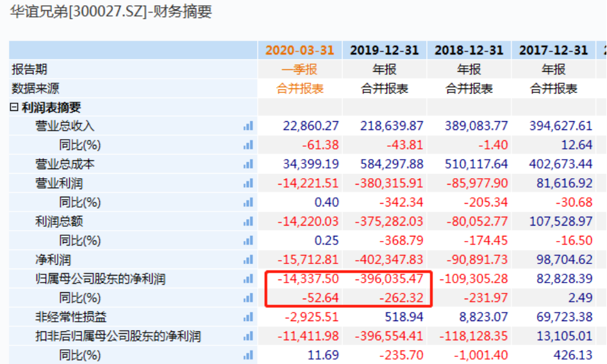Screen dimensions: 607x364
Task: Click the value 394,627.61
Action: tap(561, 126)
